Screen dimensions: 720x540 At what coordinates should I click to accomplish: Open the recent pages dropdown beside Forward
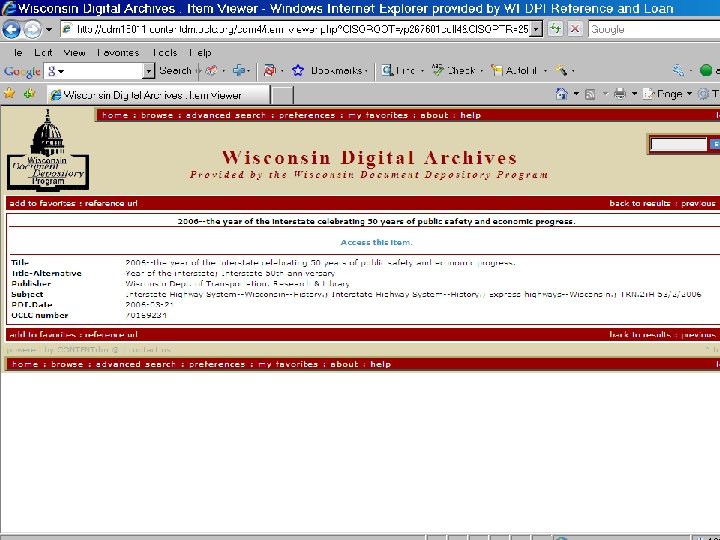[49, 30]
